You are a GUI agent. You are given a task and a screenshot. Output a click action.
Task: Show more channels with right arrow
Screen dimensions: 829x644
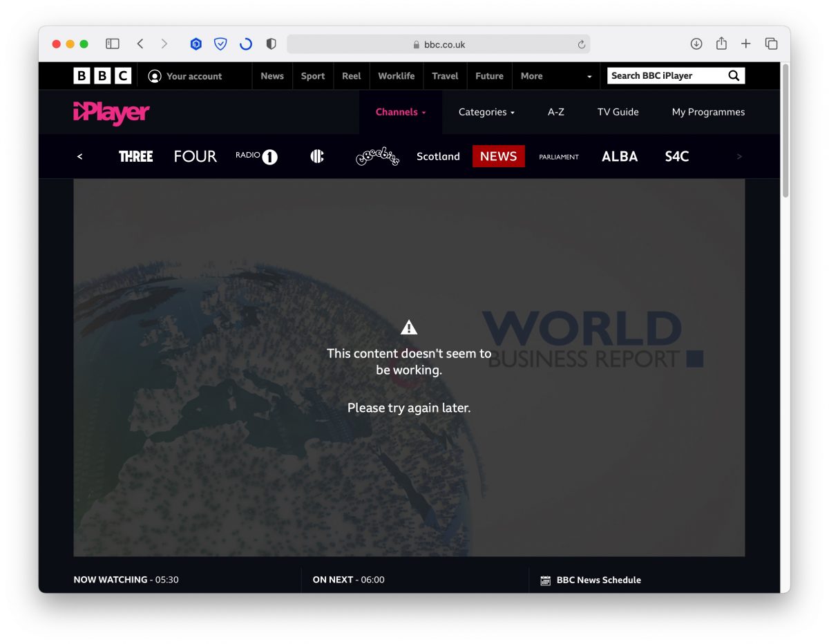click(x=739, y=157)
